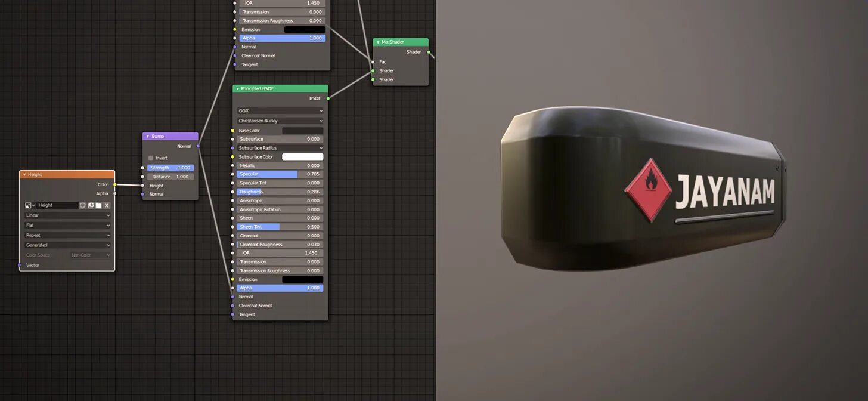Screen dimensions: 868x401
Task: Select the Mix Shader node by its header
Action: pyautogui.click(x=401, y=42)
